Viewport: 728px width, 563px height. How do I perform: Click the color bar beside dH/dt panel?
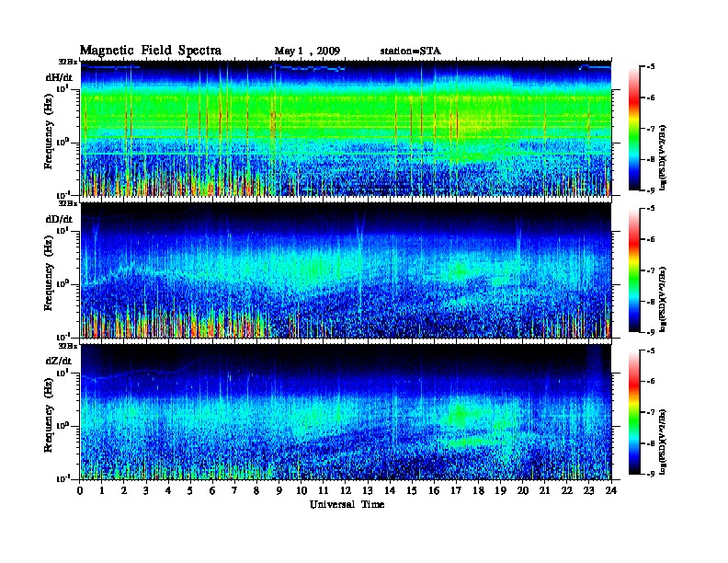tap(634, 129)
